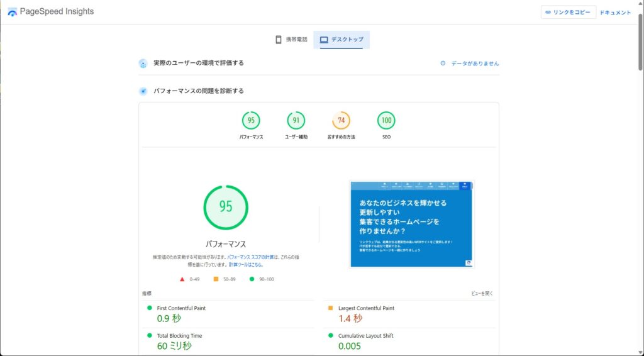Click the 0.9 秒 value

tap(169, 319)
